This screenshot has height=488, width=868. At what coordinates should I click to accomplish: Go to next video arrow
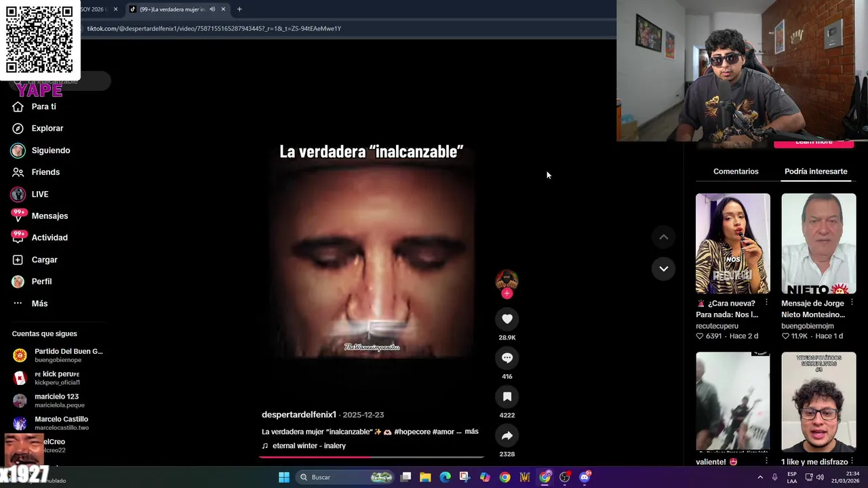coord(664,269)
